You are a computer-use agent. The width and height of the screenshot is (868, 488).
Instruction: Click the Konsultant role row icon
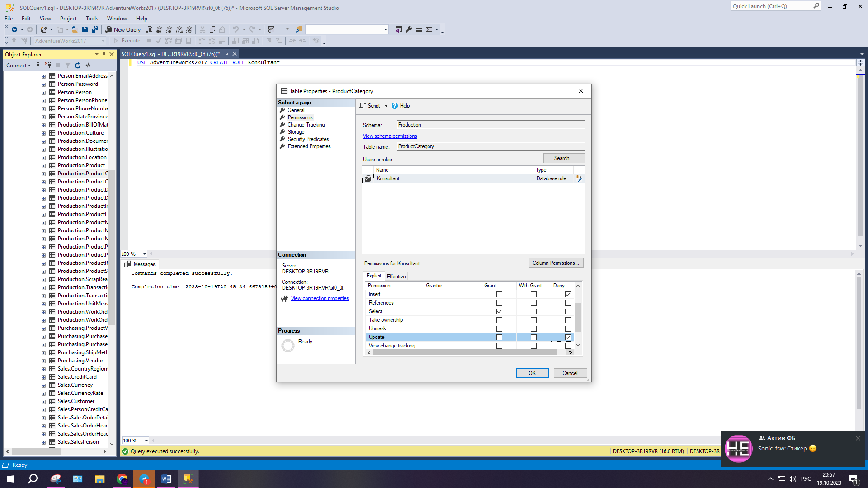(x=368, y=179)
